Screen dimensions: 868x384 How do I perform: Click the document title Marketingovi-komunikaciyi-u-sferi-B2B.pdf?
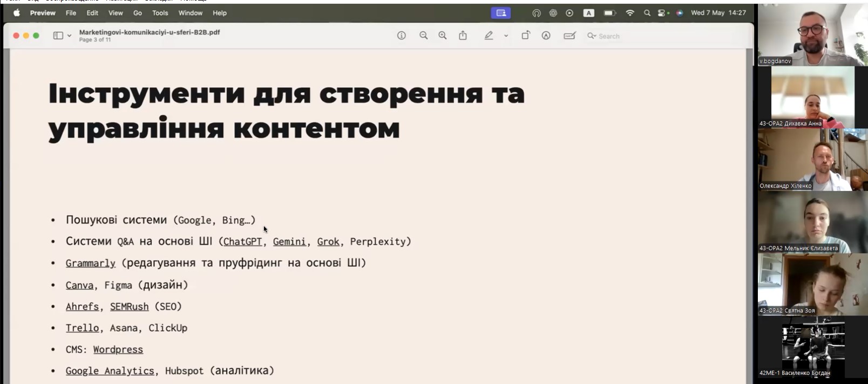click(150, 32)
